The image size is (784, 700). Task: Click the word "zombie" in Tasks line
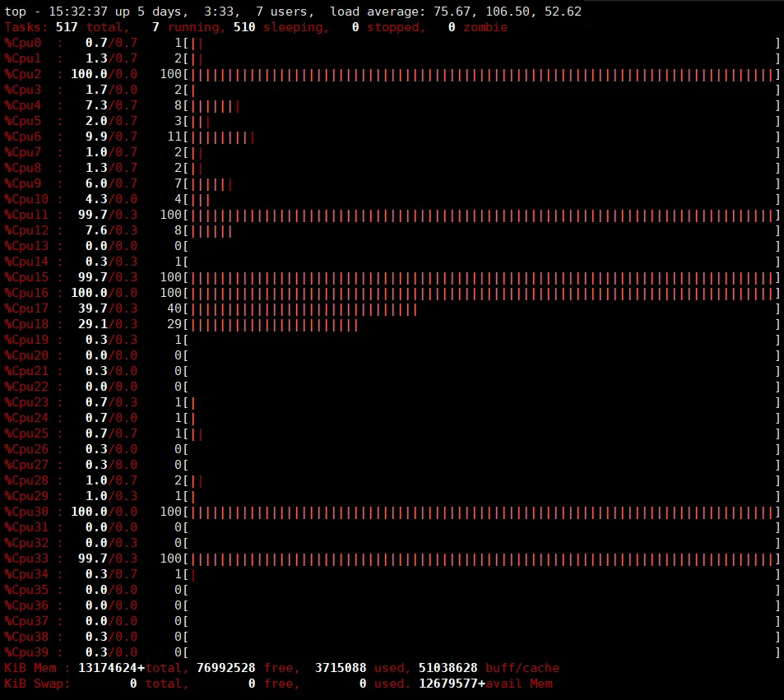pyautogui.click(x=485, y=27)
